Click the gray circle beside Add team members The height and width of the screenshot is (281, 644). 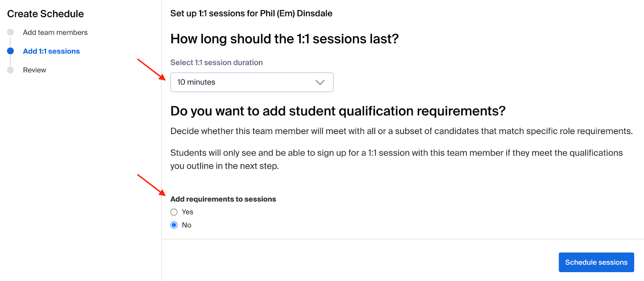[x=10, y=32]
